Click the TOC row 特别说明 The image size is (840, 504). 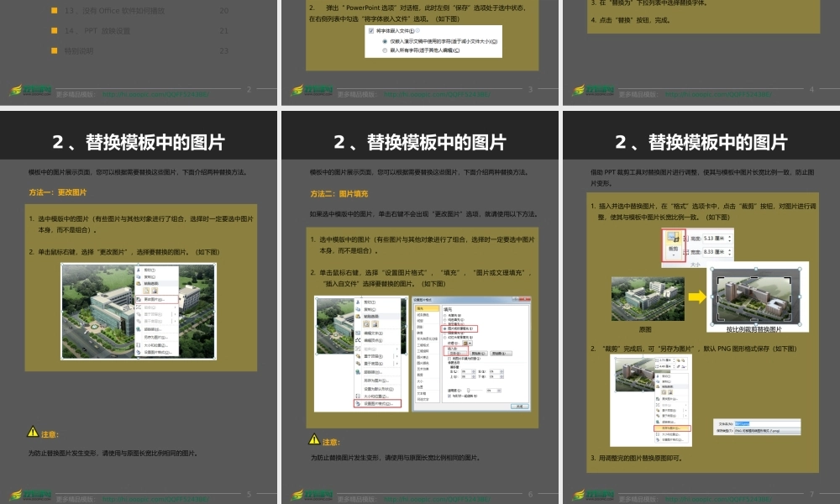point(139,51)
